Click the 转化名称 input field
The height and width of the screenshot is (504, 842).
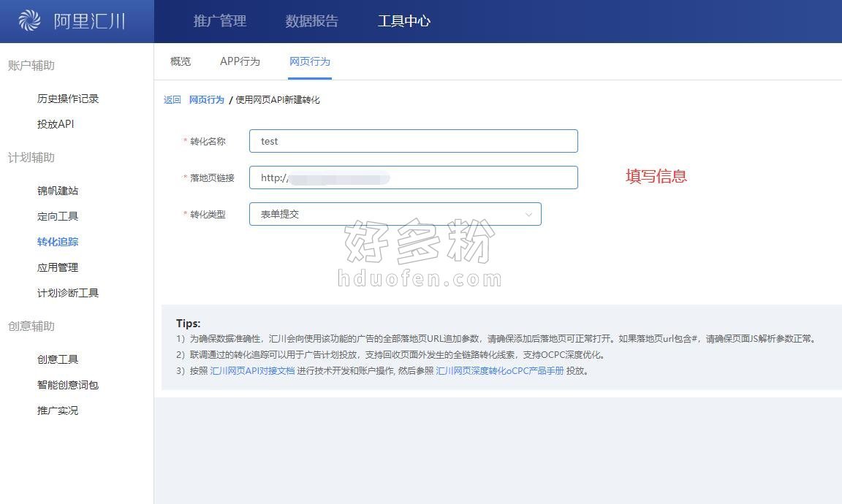tap(413, 141)
